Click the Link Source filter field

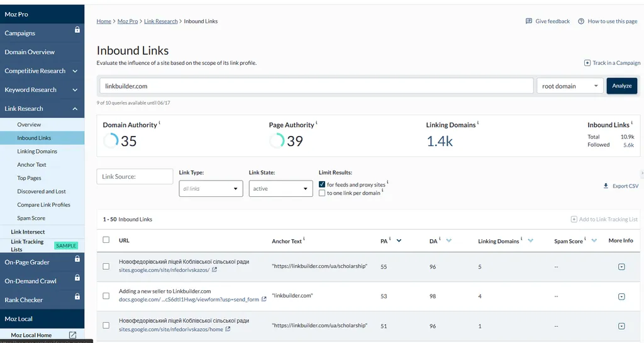pyautogui.click(x=135, y=177)
